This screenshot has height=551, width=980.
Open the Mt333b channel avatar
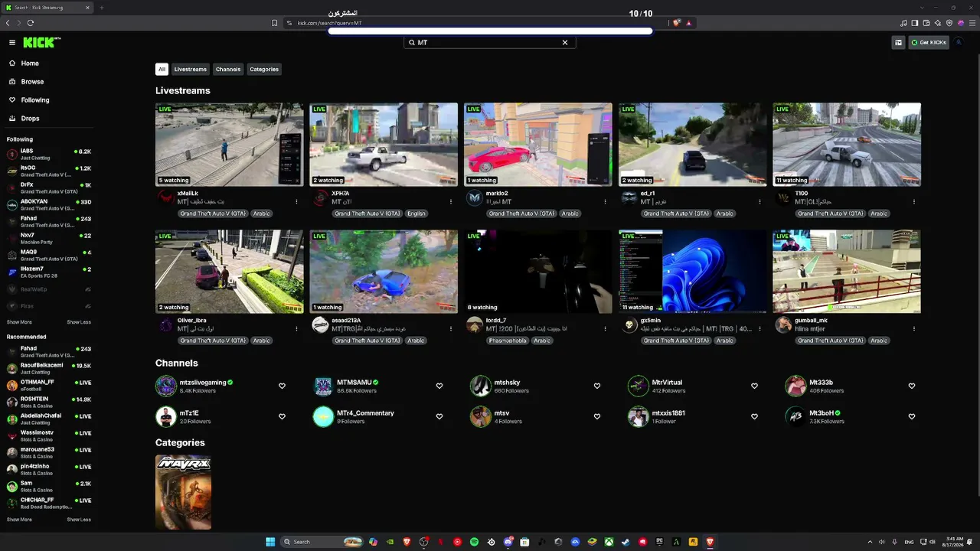(x=796, y=386)
